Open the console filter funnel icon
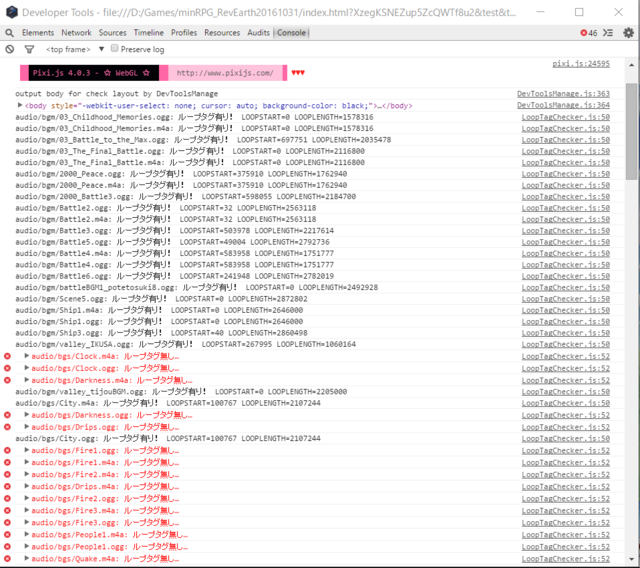The width and height of the screenshot is (640, 568). [29, 49]
